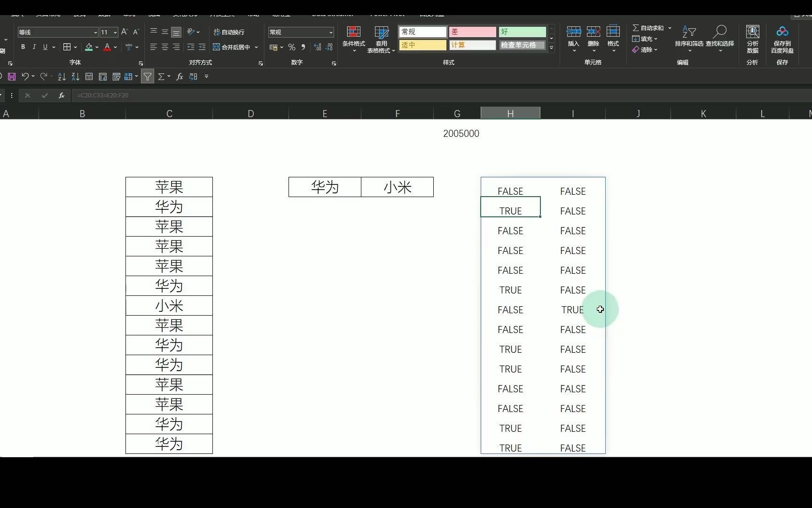The height and width of the screenshot is (508, 812).
Task: Toggle bottom align button
Action: click(176, 32)
